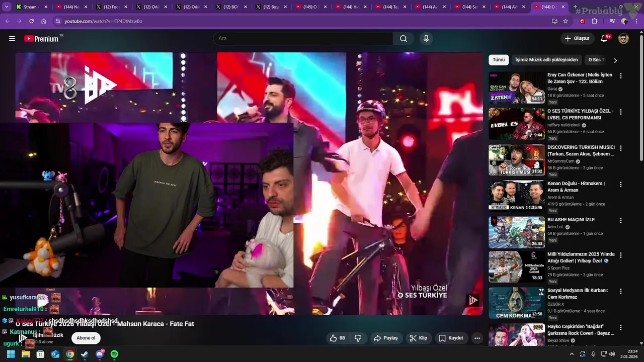The height and width of the screenshot is (362, 644).
Task: Open the YouTube hamburger guide menu
Action: point(12,39)
